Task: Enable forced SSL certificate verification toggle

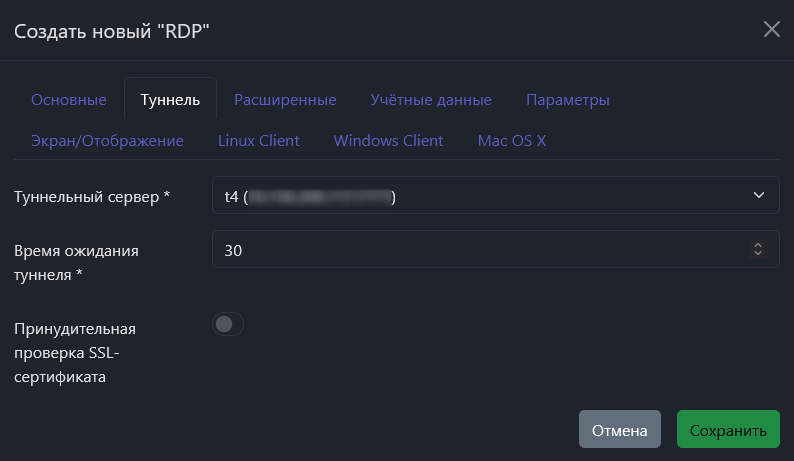Action: click(228, 324)
